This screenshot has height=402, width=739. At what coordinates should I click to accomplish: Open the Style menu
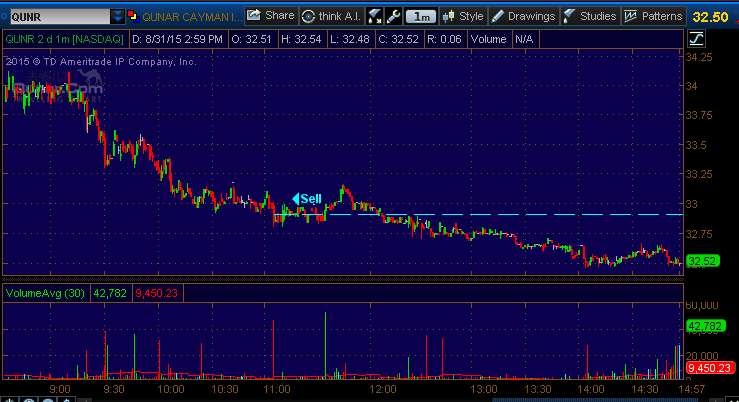[463, 16]
